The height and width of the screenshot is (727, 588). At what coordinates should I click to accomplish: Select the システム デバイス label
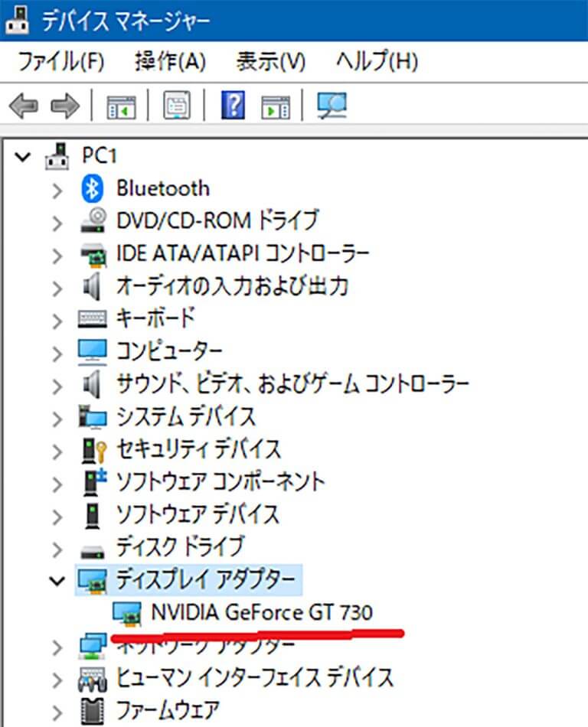pyautogui.click(x=186, y=417)
